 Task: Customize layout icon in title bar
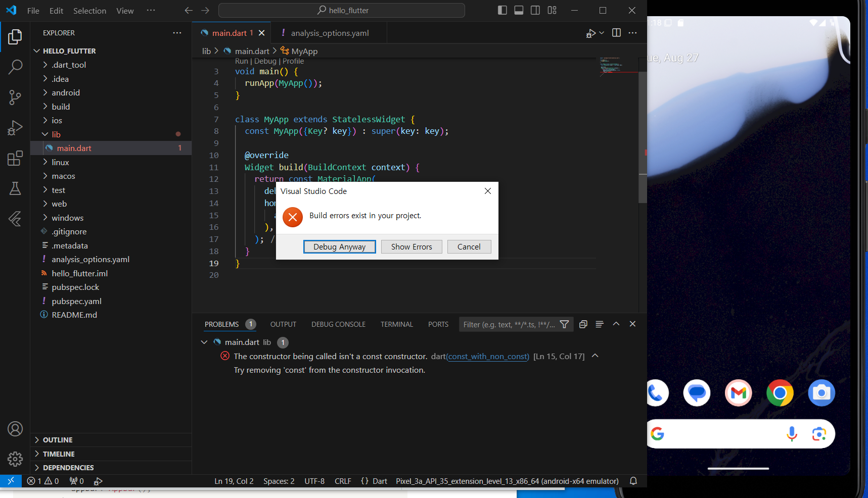552,10
